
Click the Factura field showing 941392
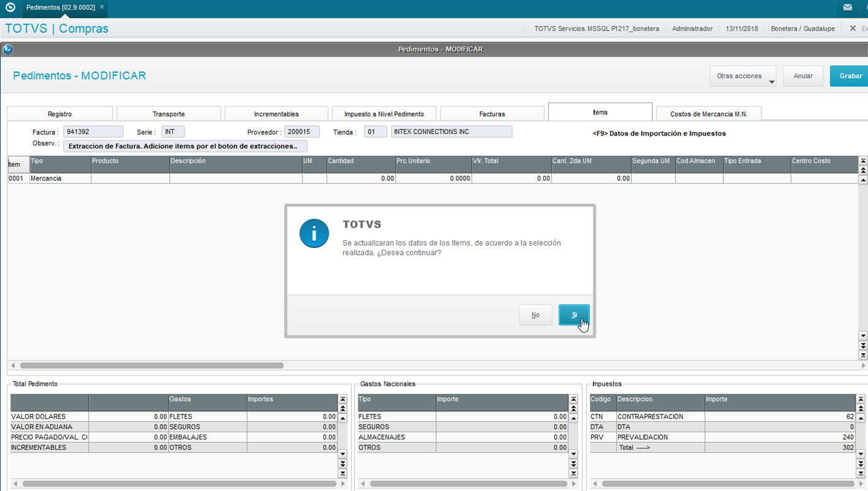(x=93, y=132)
